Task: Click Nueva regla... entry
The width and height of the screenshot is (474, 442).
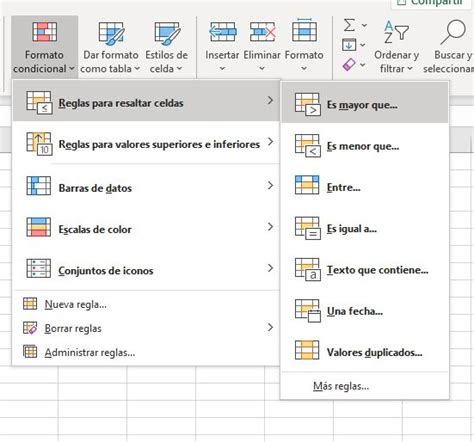Action: pyautogui.click(x=75, y=304)
